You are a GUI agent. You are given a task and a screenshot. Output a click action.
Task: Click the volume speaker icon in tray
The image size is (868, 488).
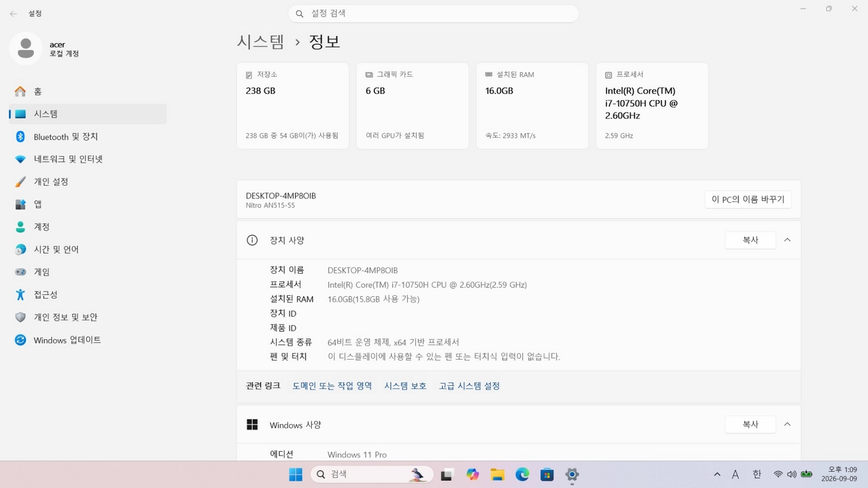pos(792,474)
